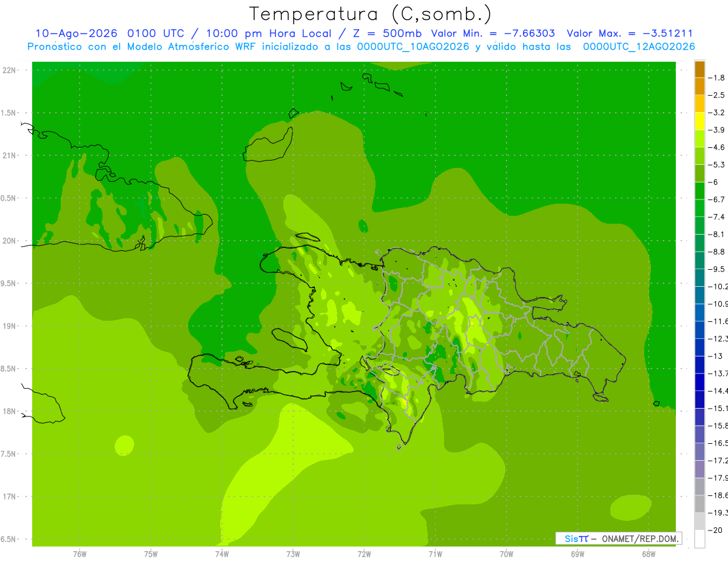Pick the teal swatch between -9.5 and -10.2
The image size is (728, 562).
click(x=699, y=278)
